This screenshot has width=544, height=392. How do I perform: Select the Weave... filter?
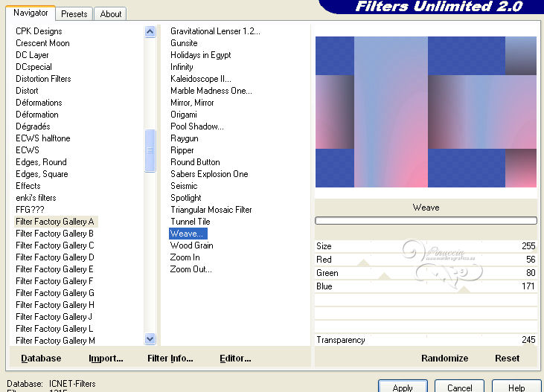pyautogui.click(x=188, y=234)
